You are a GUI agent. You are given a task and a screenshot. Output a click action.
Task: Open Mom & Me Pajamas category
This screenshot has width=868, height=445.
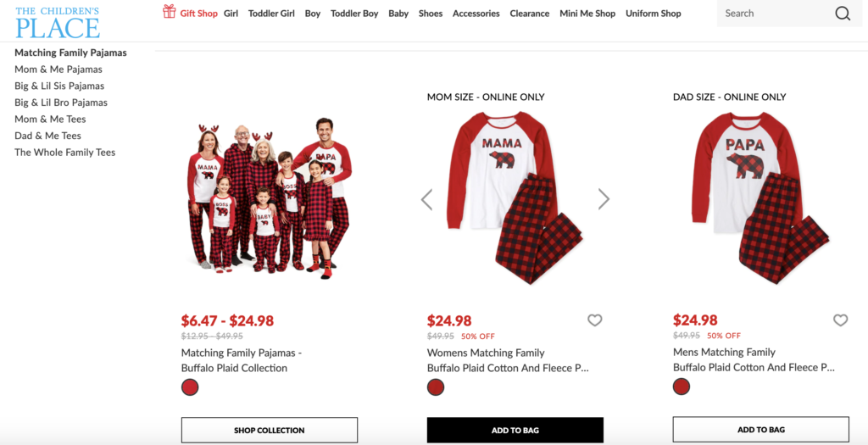coord(58,70)
